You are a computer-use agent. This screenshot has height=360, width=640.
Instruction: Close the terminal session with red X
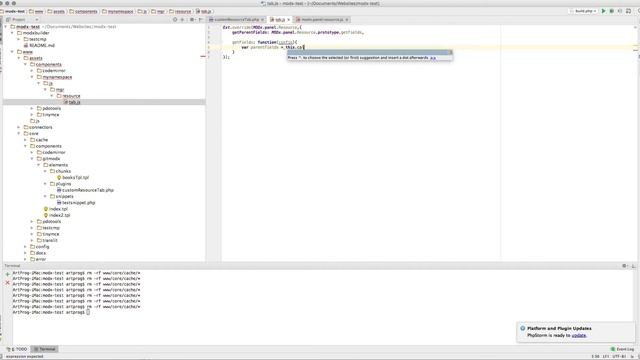coord(7,282)
